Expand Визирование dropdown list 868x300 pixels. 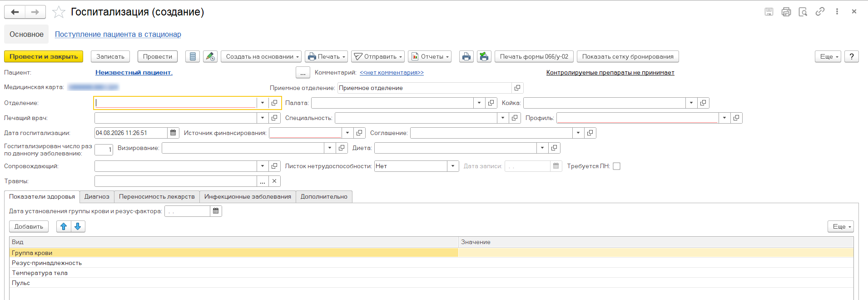330,148
